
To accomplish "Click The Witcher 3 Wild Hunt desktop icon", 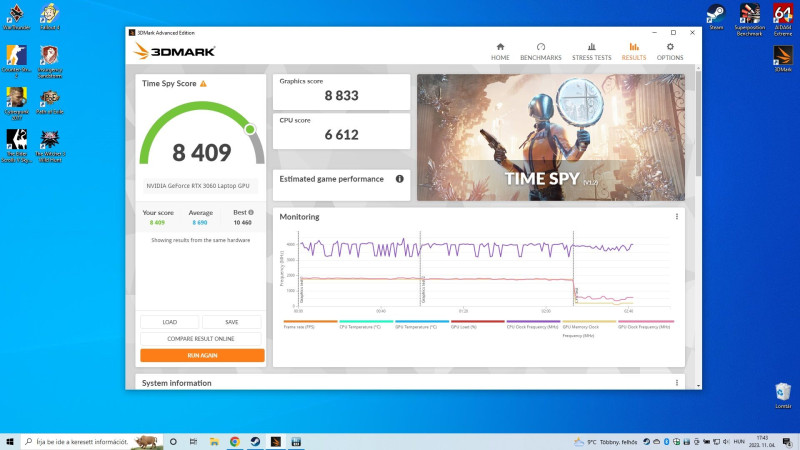I will (50, 146).
